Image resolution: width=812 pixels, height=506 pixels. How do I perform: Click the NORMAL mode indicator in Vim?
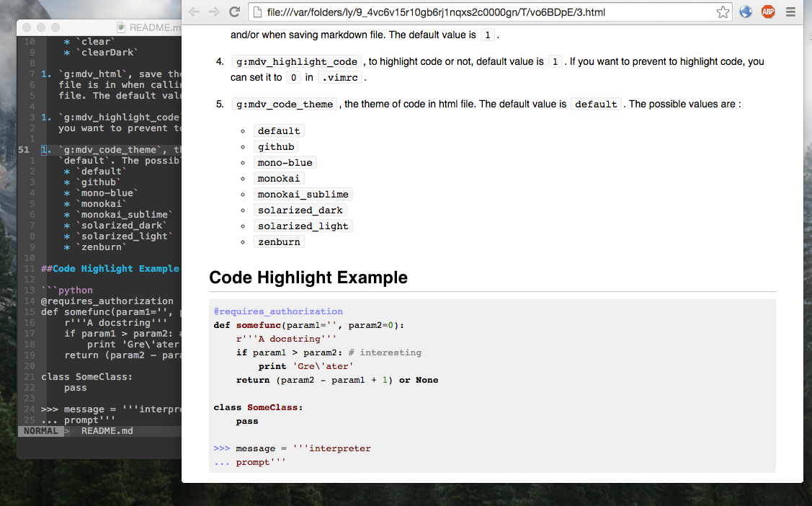[x=40, y=431]
